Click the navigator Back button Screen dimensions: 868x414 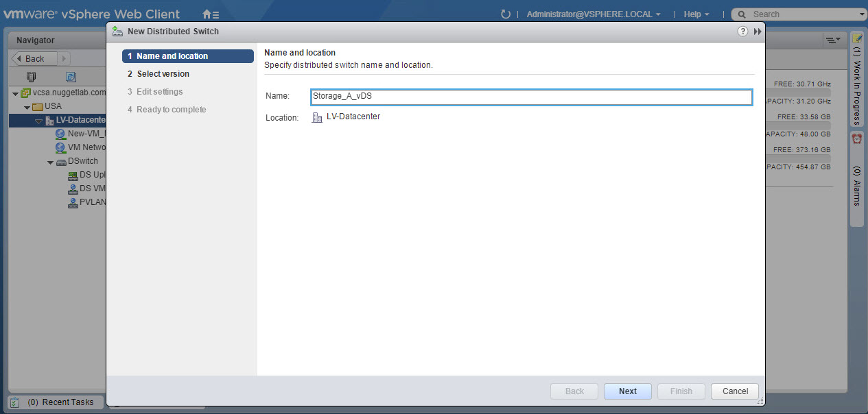34,59
